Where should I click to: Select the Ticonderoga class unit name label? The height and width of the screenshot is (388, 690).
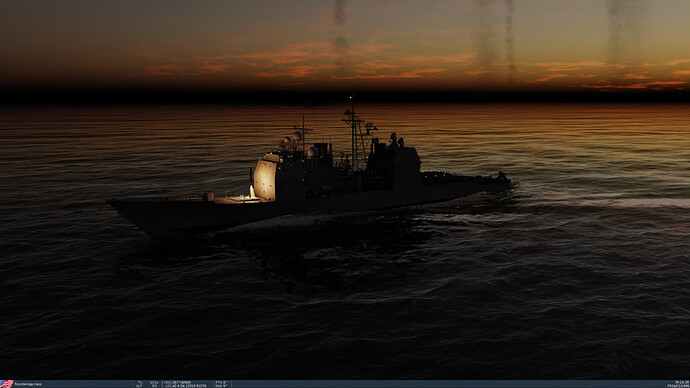tap(28, 384)
